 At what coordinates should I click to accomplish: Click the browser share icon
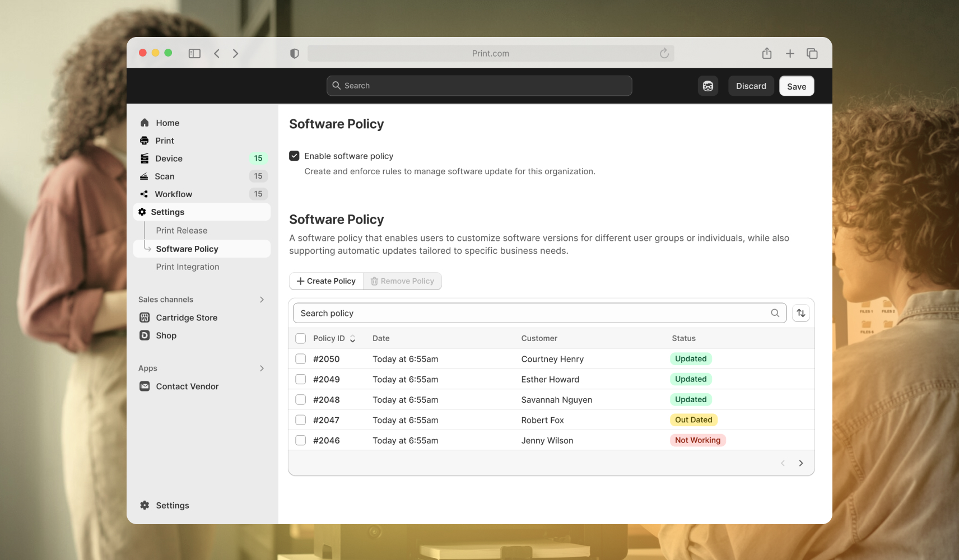[x=767, y=54]
